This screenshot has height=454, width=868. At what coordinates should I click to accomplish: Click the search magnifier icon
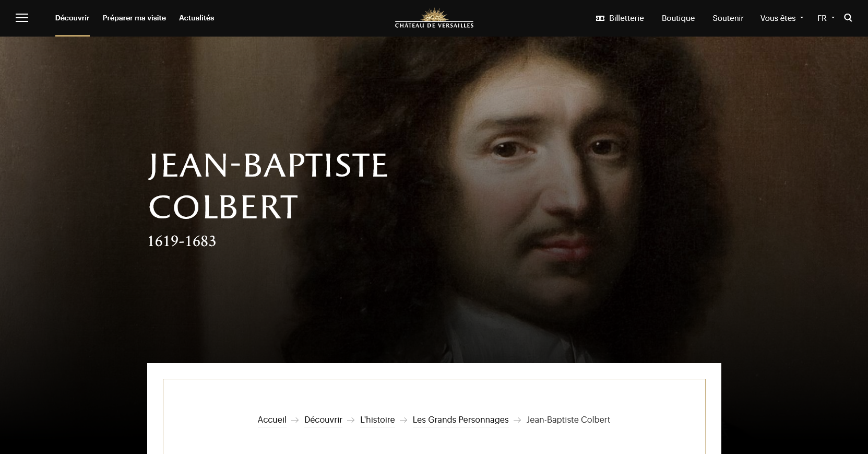coord(848,18)
